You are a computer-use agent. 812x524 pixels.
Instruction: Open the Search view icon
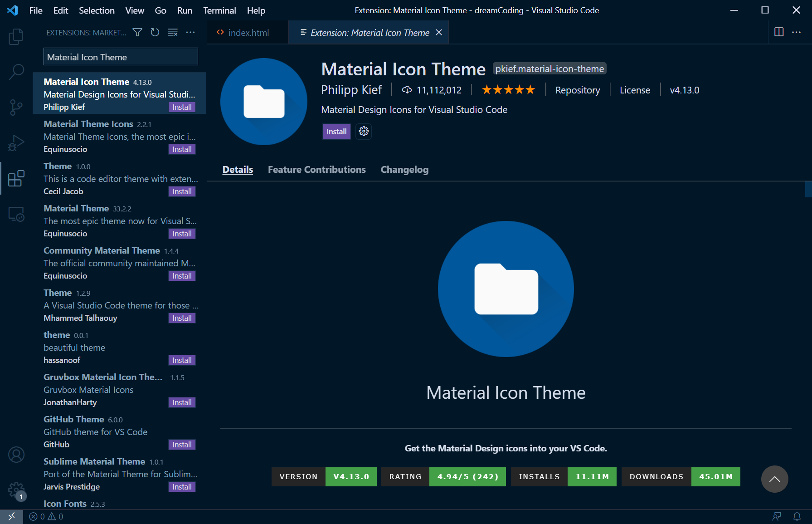(x=16, y=72)
